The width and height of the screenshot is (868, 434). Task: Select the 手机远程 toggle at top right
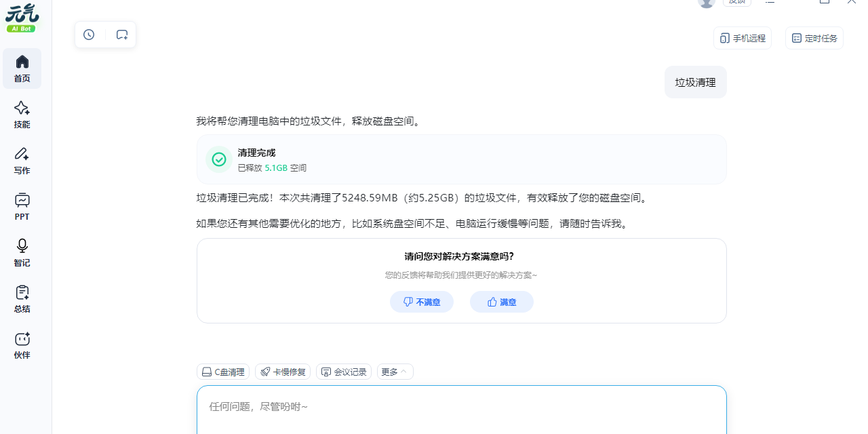(x=742, y=38)
